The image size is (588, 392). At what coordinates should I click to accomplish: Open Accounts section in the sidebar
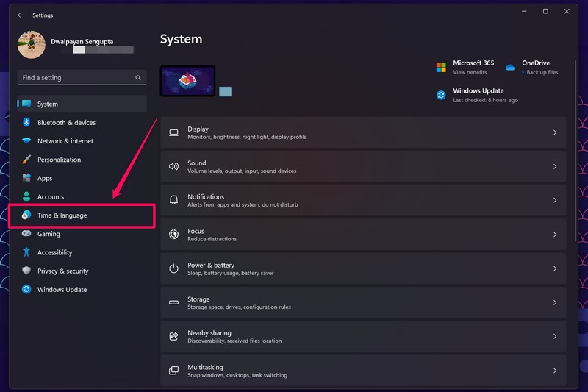pyautogui.click(x=51, y=197)
